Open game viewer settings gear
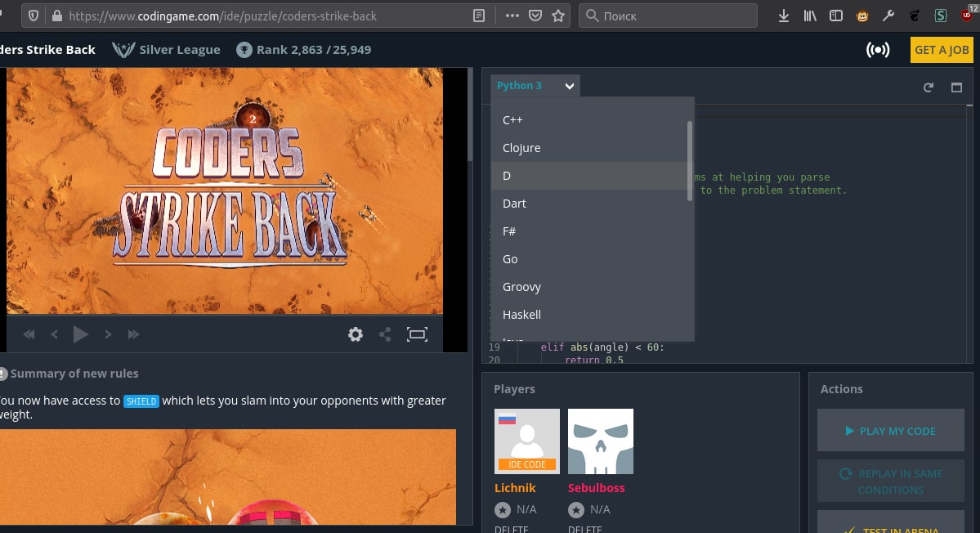This screenshot has height=533, width=980. [355, 334]
